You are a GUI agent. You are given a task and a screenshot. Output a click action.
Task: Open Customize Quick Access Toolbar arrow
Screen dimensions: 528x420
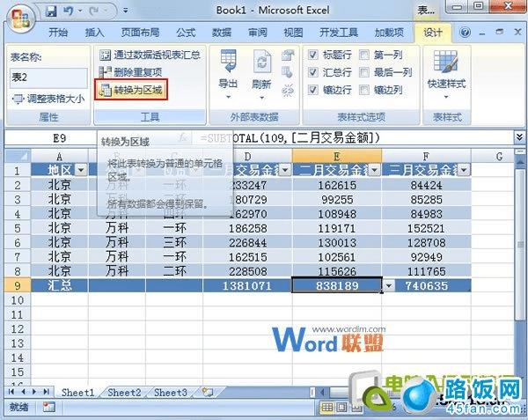(x=125, y=11)
